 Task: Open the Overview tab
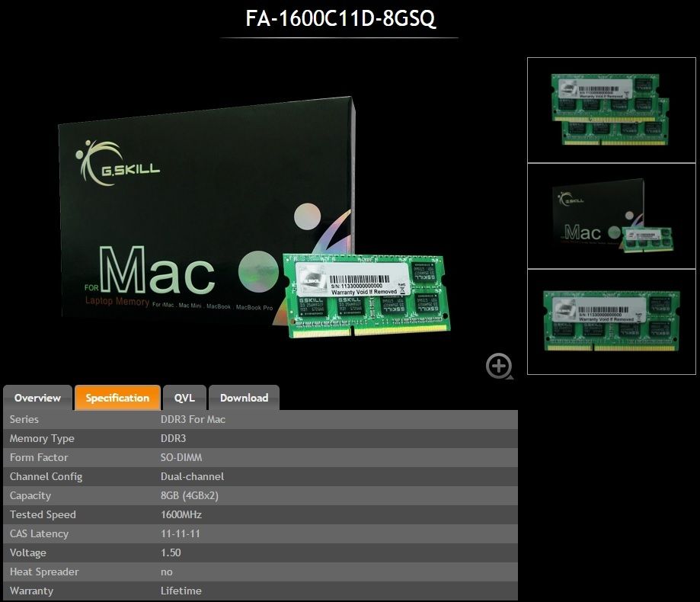(x=37, y=398)
